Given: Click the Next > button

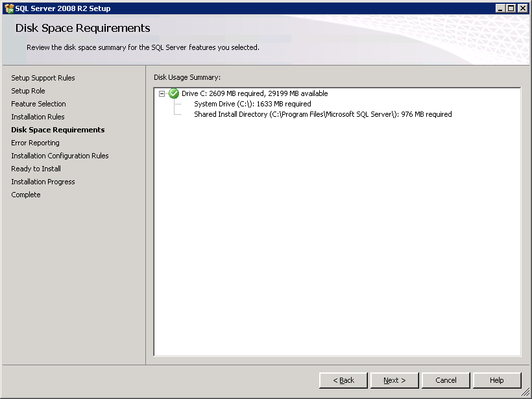Looking at the screenshot, I should pyautogui.click(x=394, y=380).
